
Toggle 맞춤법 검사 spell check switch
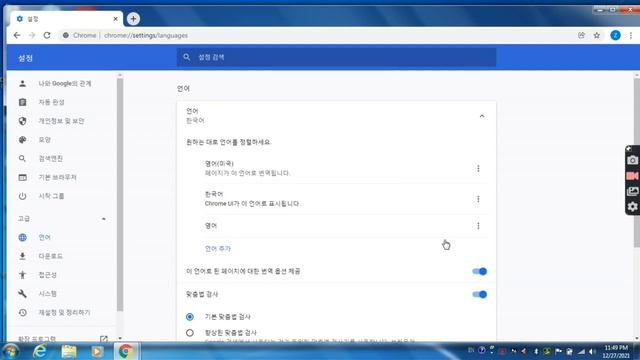(479, 294)
